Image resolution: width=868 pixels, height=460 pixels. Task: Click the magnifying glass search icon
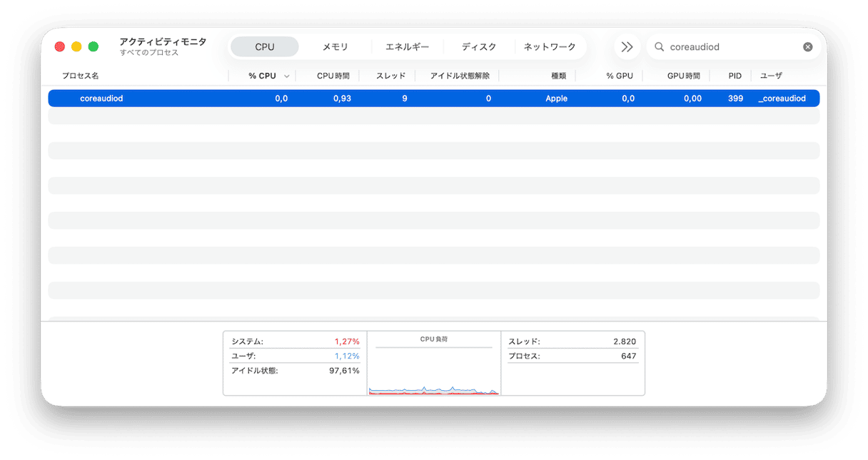659,47
